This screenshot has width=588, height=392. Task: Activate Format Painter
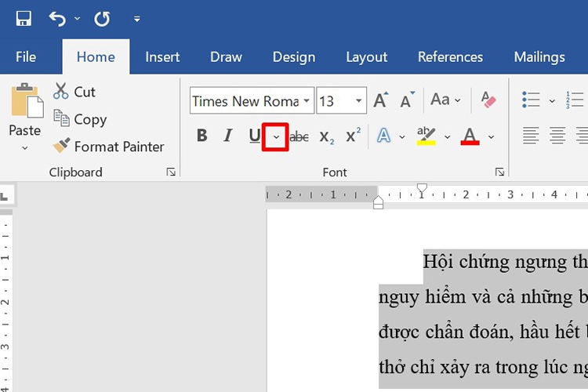coord(108,147)
